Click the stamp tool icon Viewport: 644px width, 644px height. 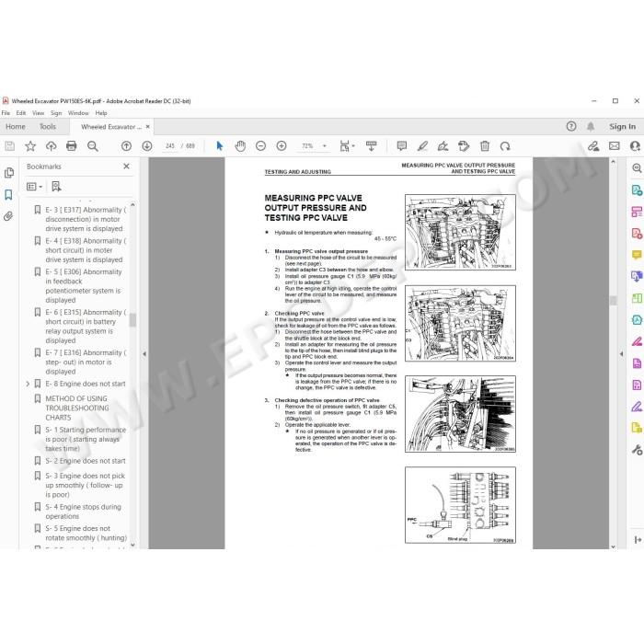click(x=464, y=145)
